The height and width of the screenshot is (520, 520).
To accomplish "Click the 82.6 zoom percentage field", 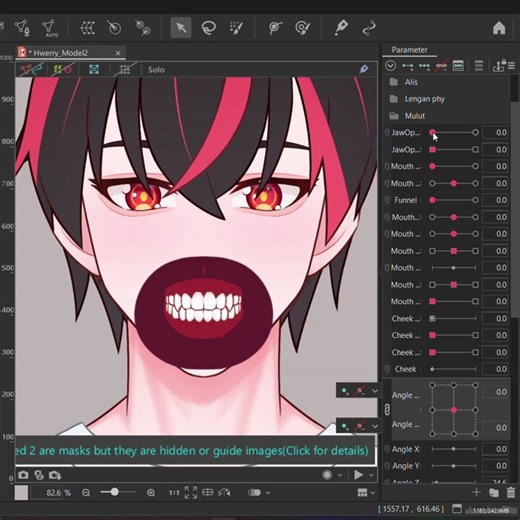I will [47, 493].
